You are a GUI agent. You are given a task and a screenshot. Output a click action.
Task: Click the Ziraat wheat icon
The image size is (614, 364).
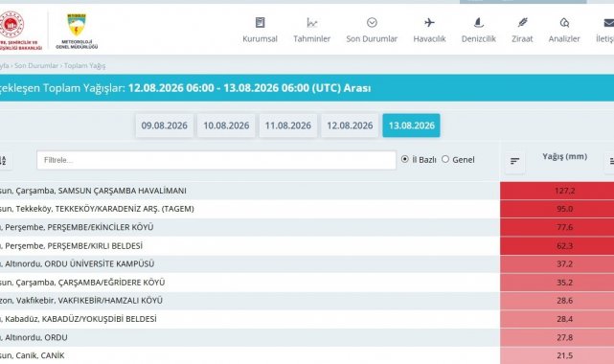(522, 22)
